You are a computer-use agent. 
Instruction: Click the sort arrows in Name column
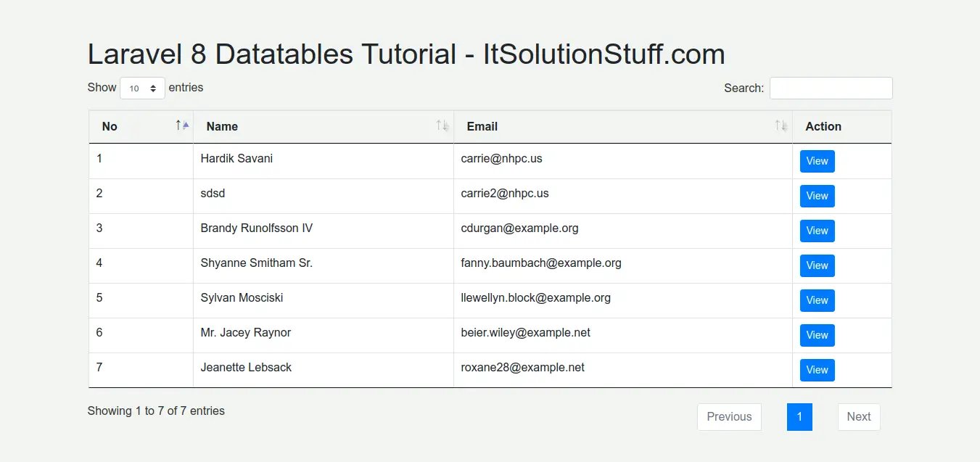(442, 125)
